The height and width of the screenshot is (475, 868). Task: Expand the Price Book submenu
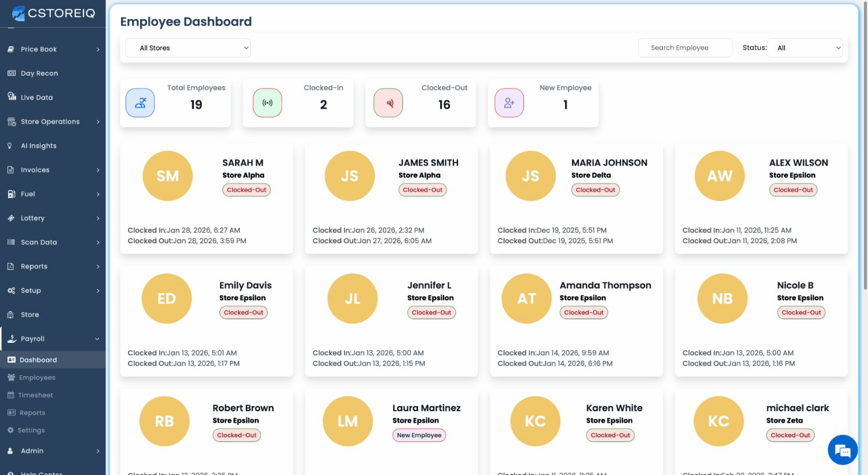click(98, 49)
